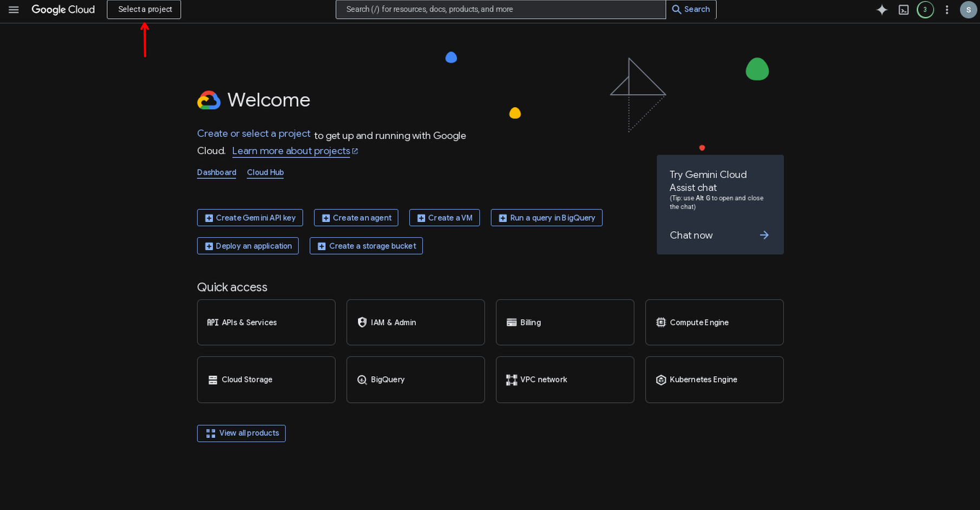Viewport: 980px width, 510px height.
Task: Click the Cloud Storage bucket icon
Action: point(213,380)
